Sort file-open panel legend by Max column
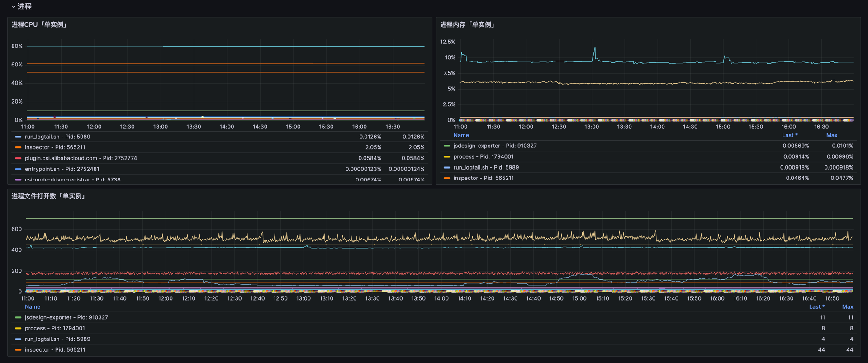This screenshot has width=868, height=363. (x=848, y=307)
